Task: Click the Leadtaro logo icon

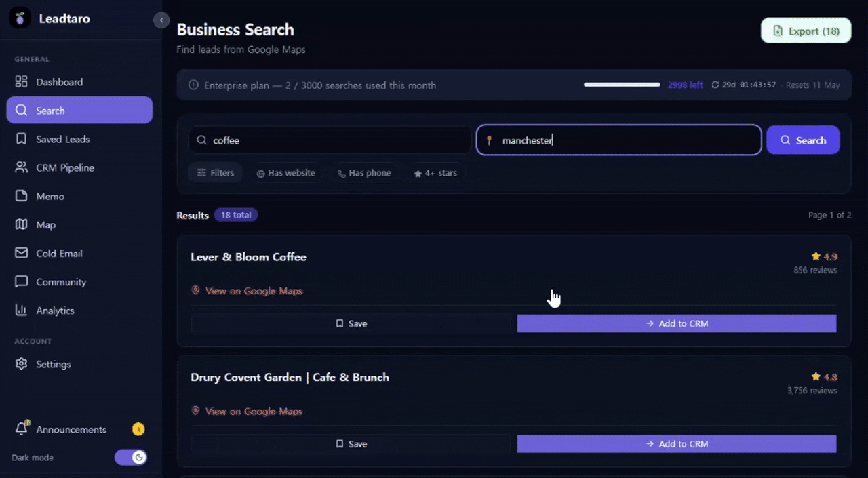Action: pyautogui.click(x=20, y=18)
